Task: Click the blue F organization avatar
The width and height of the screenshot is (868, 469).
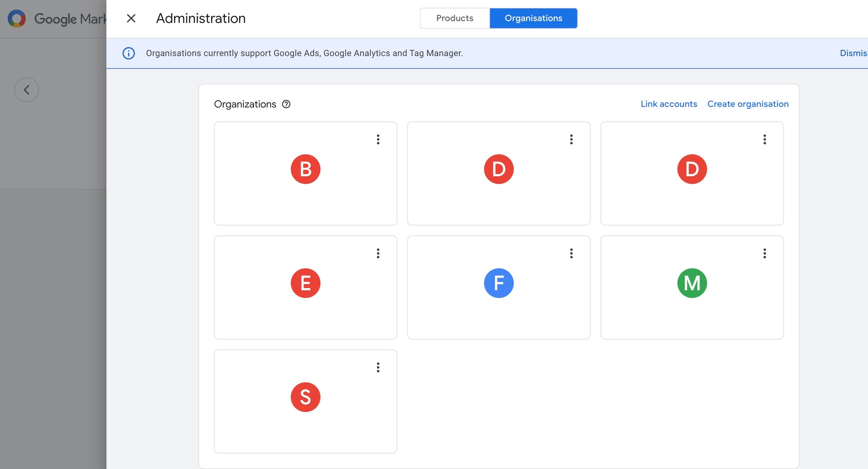Action: pyautogui.click(x=499, y=283)
